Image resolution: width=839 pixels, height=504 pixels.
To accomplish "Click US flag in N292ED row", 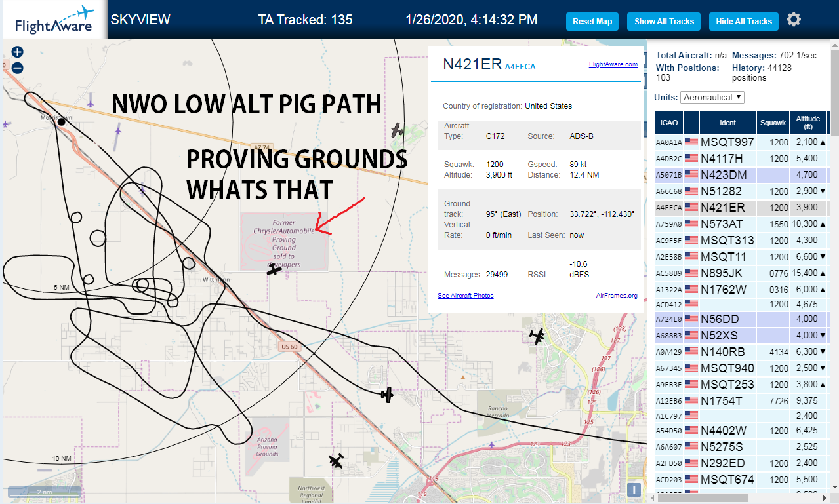I will 691,463.
